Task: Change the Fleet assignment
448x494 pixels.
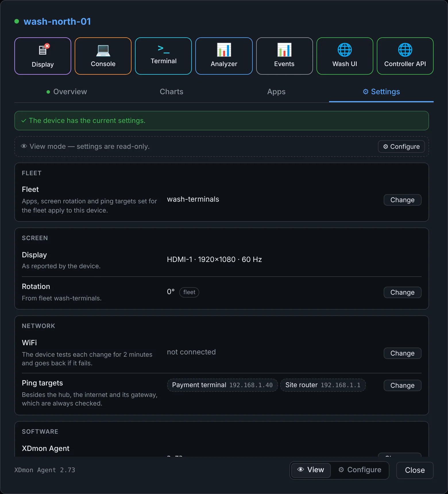Action: (402, 200)
